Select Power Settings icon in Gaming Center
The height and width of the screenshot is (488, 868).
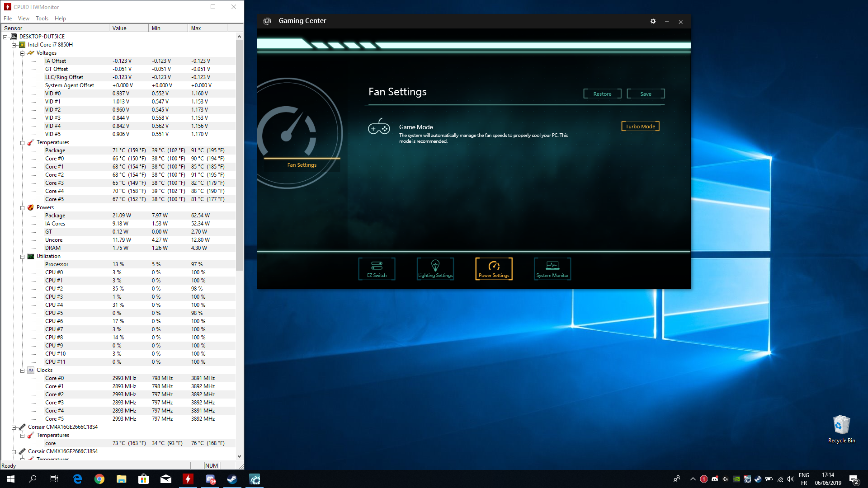494,269
